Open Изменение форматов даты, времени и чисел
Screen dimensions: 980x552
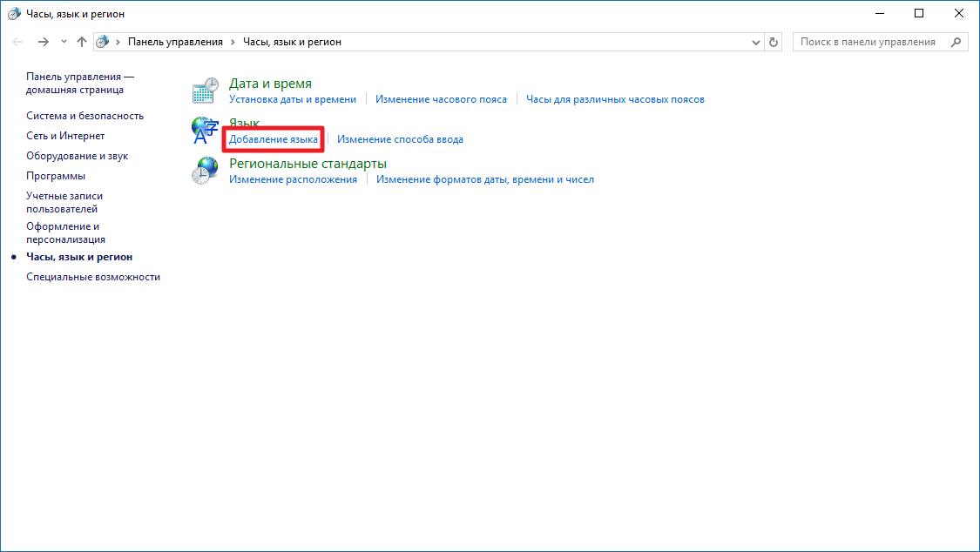485,179
